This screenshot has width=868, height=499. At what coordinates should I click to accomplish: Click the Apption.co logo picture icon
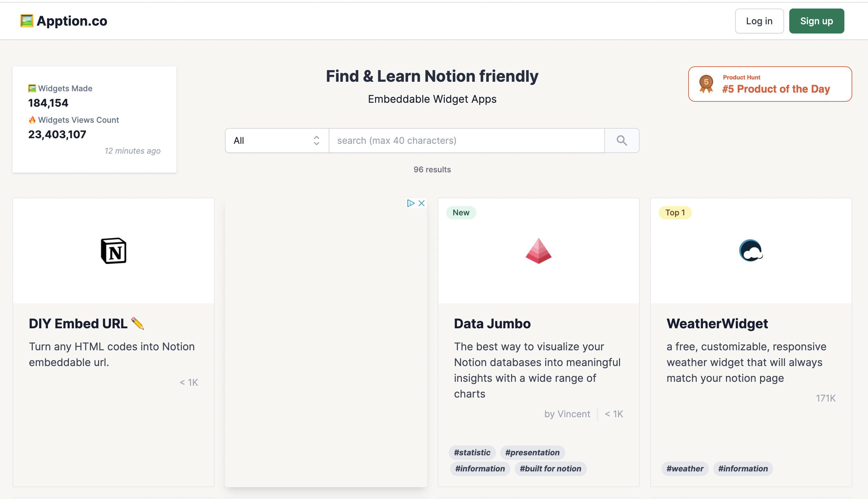pyautogui.click(x=27, y=21)
